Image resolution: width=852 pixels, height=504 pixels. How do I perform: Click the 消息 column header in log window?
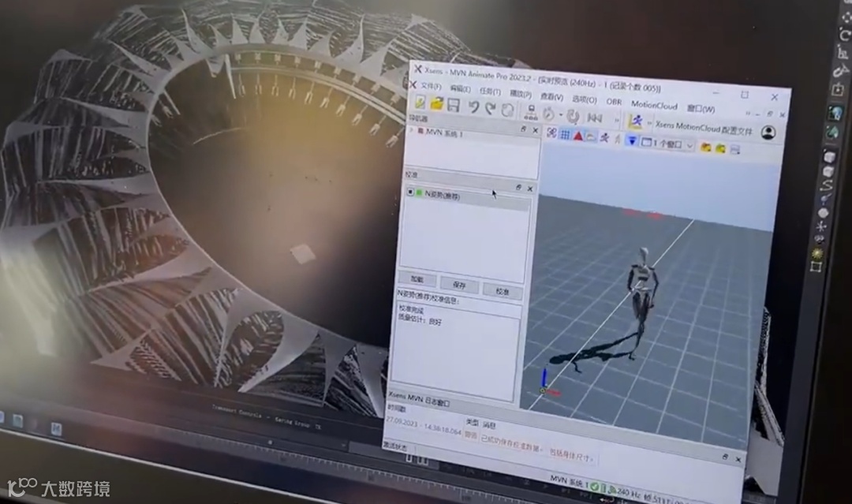pos(489,424)
